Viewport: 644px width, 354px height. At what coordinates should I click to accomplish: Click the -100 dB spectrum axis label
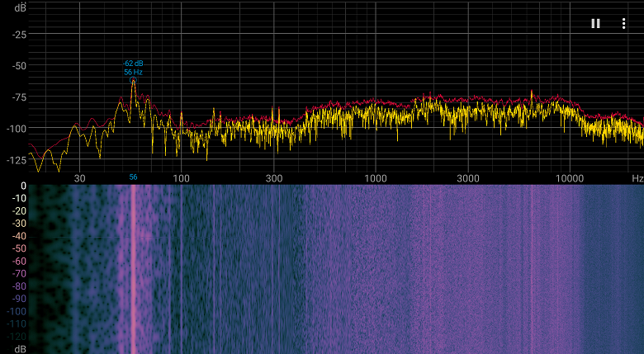[17, 129]
